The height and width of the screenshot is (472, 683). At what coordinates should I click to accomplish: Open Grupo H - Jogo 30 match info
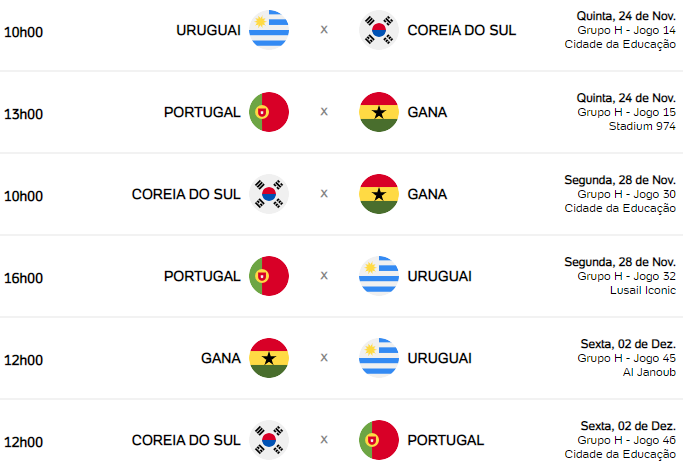[626, 194]
